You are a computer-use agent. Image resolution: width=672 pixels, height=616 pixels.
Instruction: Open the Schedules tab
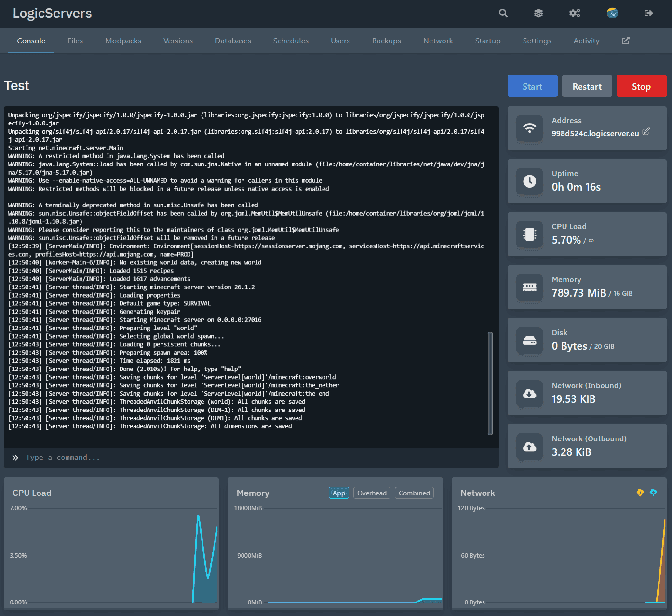pos(291,41)
